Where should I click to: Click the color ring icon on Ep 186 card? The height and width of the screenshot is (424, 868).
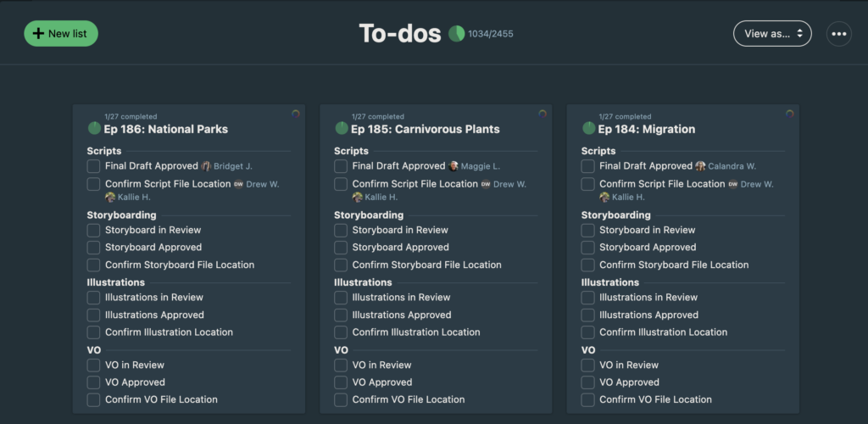click(x=295, y=114)
